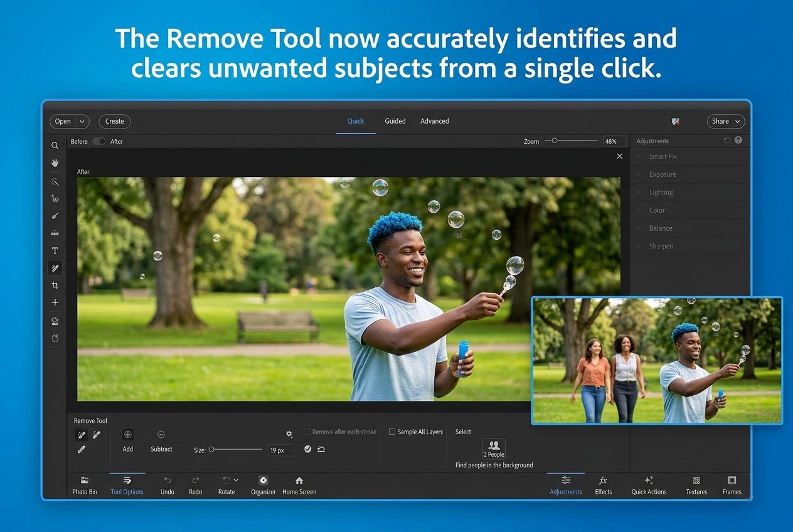Click the zoom percentage field
Image resolution: width=793 pixels, height=532 pixels.
click(x=614, y=141)
